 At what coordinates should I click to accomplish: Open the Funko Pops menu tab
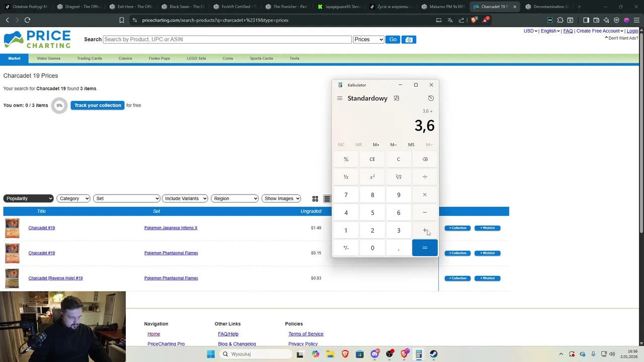point(159,58)
